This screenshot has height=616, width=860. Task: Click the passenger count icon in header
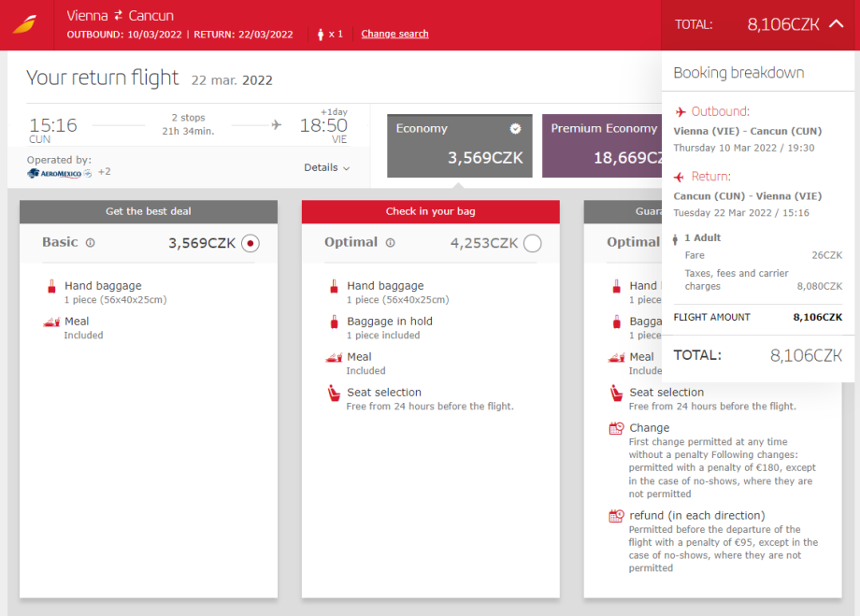(x=321, y=35)
